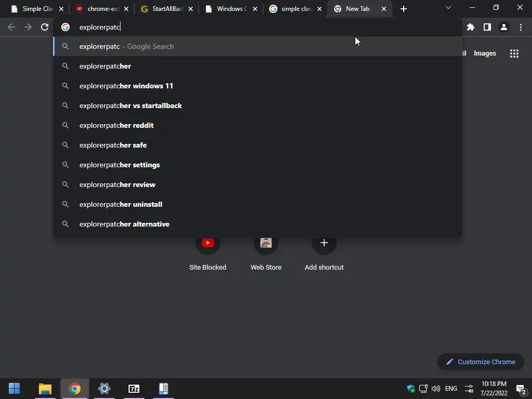Viewport: 532px width, 399px height.
Task: Toggle the side panel icon
Action: pyautogui.click(x=487, y=27)
